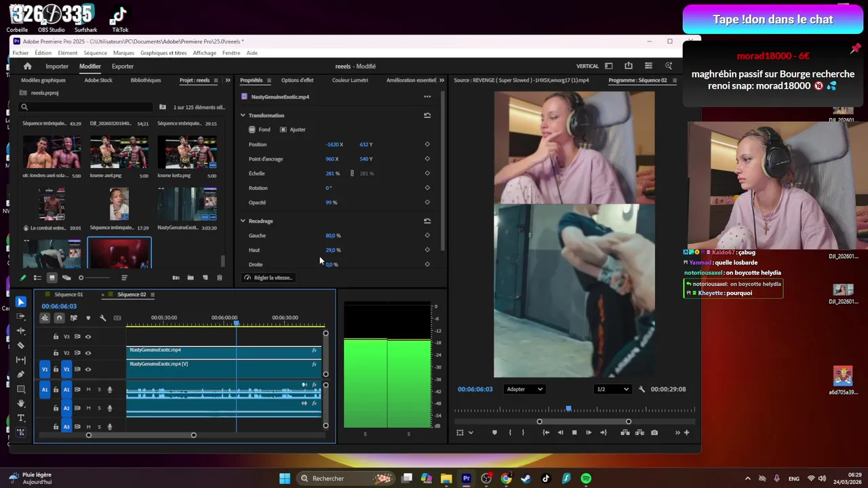Select the Type (T) tool
Viewport: 868px width, 488px height.
point(21,418)
